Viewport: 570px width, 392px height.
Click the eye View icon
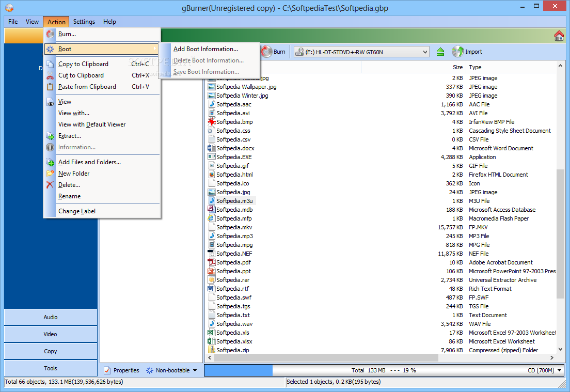point(50,102)
